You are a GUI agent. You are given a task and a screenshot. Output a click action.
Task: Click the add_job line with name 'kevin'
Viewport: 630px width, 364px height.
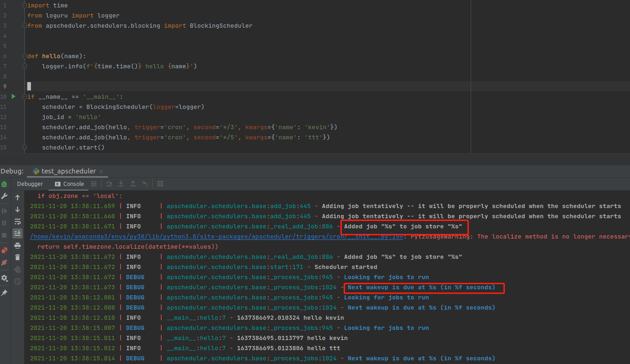point(190,127)
